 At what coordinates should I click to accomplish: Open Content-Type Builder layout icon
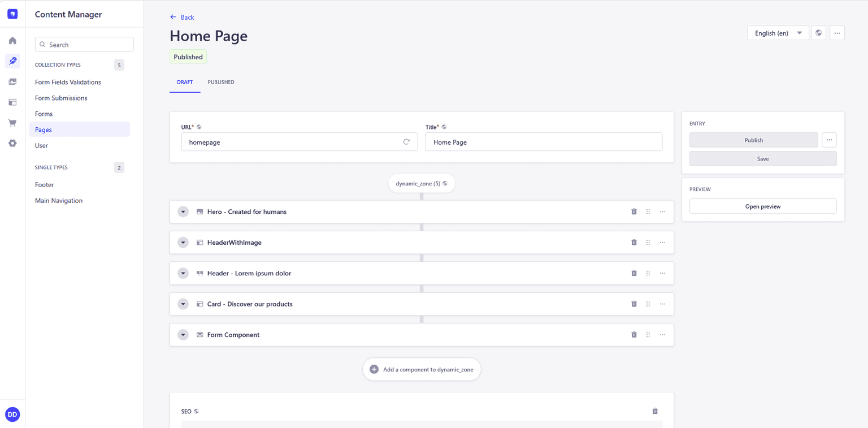pyautogui.click(x=12, y=102)
